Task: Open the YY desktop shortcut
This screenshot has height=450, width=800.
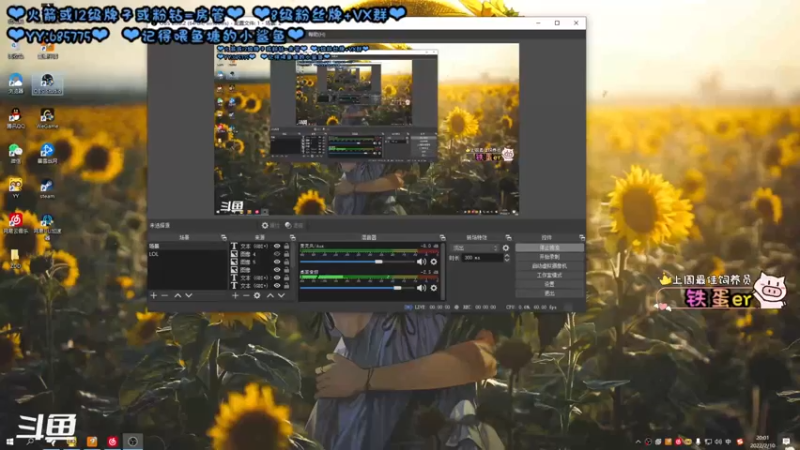Action: click(15, 188)
